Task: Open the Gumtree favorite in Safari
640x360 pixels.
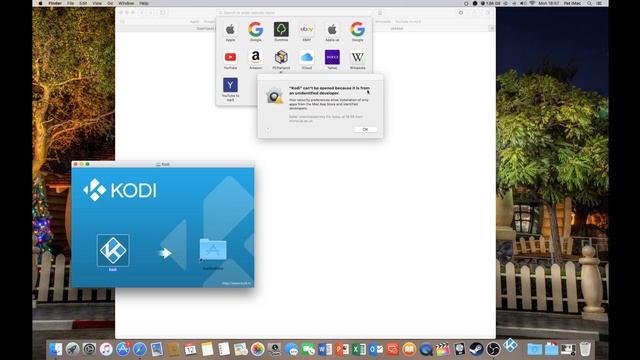Action: click(x=281, y=29)
